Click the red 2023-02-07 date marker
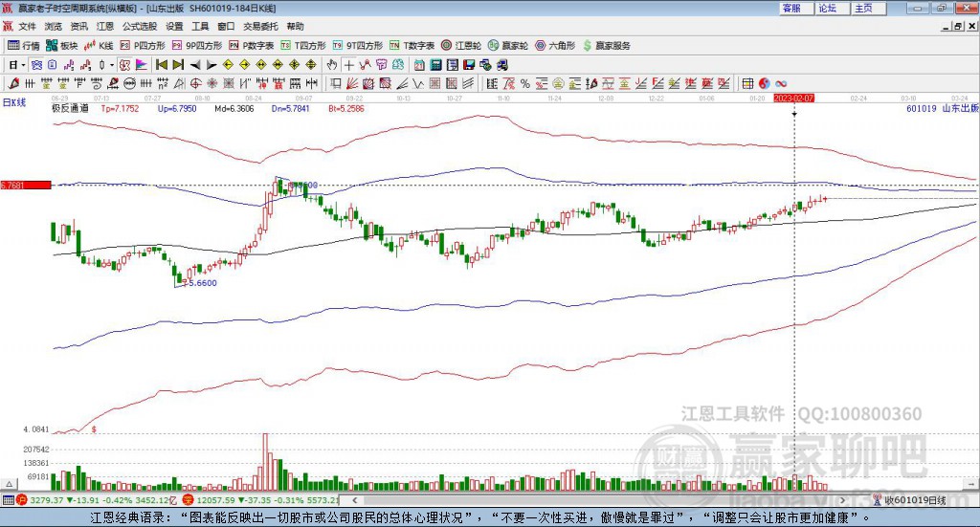Viewport: 980px width, 527px height. click(793, 98)
